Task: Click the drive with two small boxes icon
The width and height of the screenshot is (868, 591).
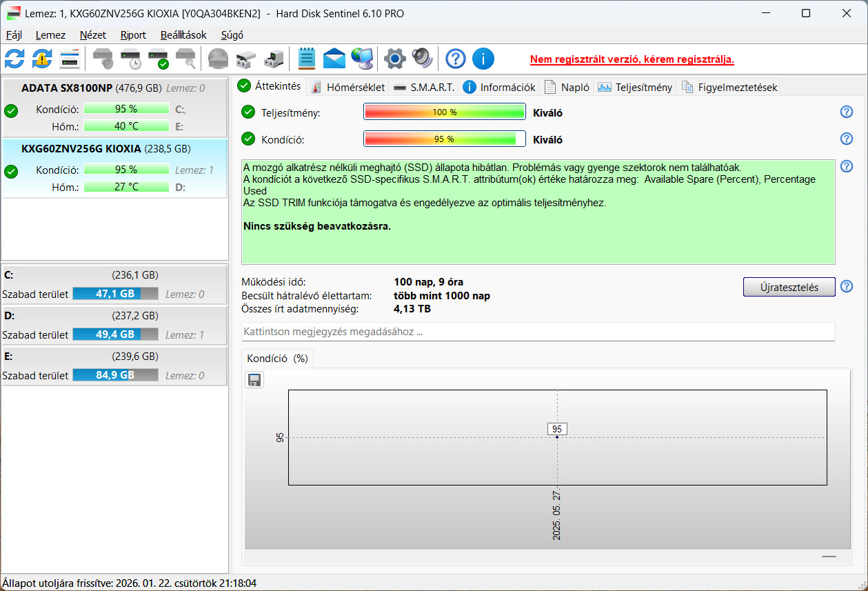Action: [245, 59]
